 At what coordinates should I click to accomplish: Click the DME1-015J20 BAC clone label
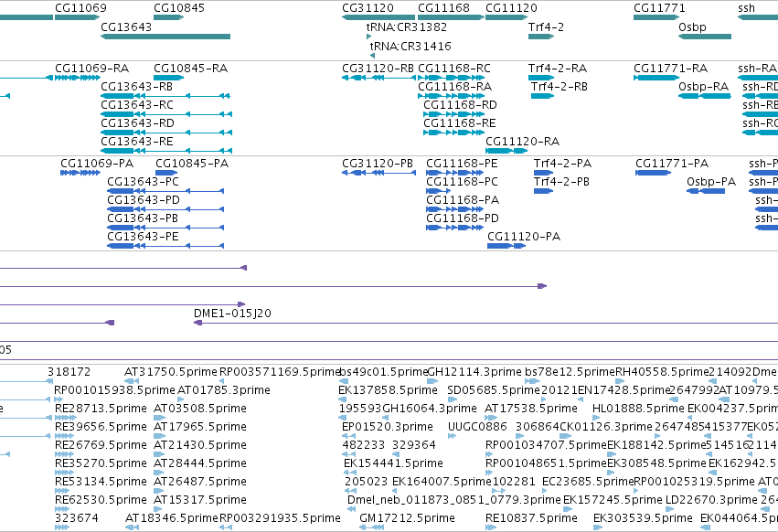click(x=232, y=314)
